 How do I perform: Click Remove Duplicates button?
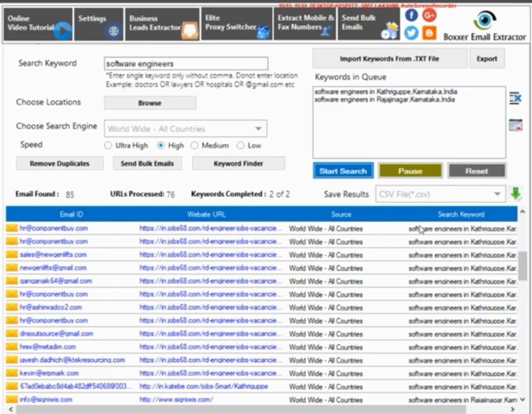(x=60, y=163)
